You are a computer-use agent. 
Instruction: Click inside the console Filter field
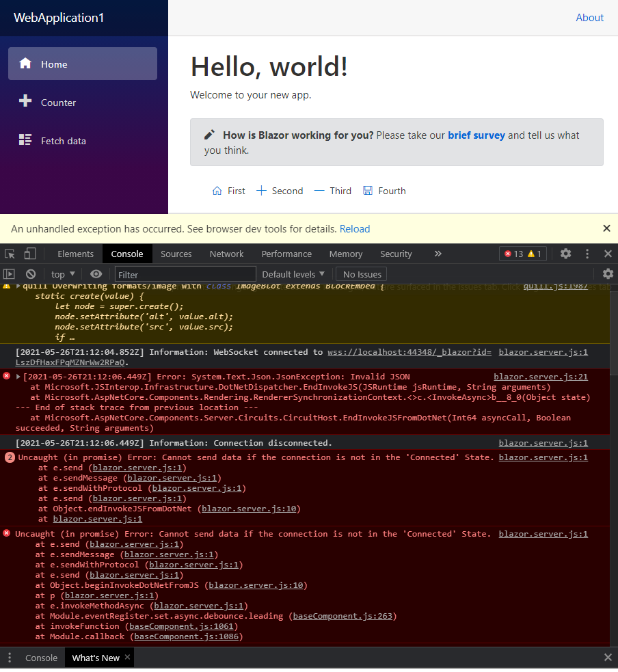(185, 273)
